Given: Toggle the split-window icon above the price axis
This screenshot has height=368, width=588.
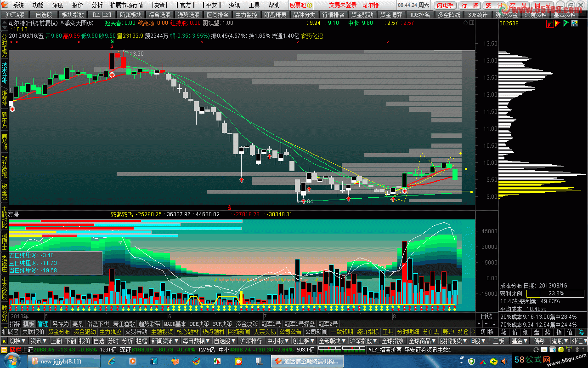Looking at the screenshot, I should pos(471,23).
